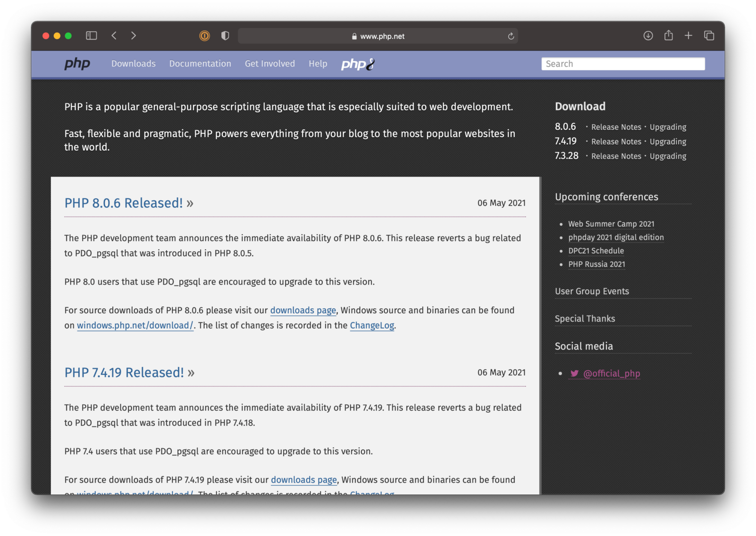This screenshot has height=536, width=756.
Task: Reload the page with refresh icon
Action: 511,36
